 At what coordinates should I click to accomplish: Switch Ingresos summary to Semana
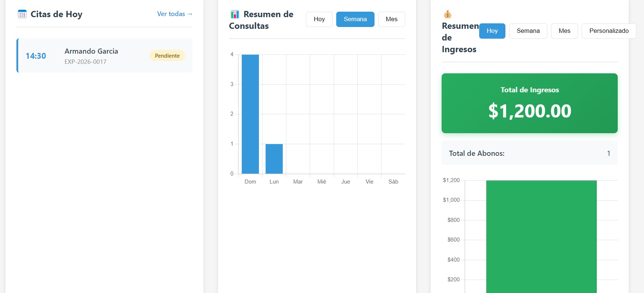(528, 31)
